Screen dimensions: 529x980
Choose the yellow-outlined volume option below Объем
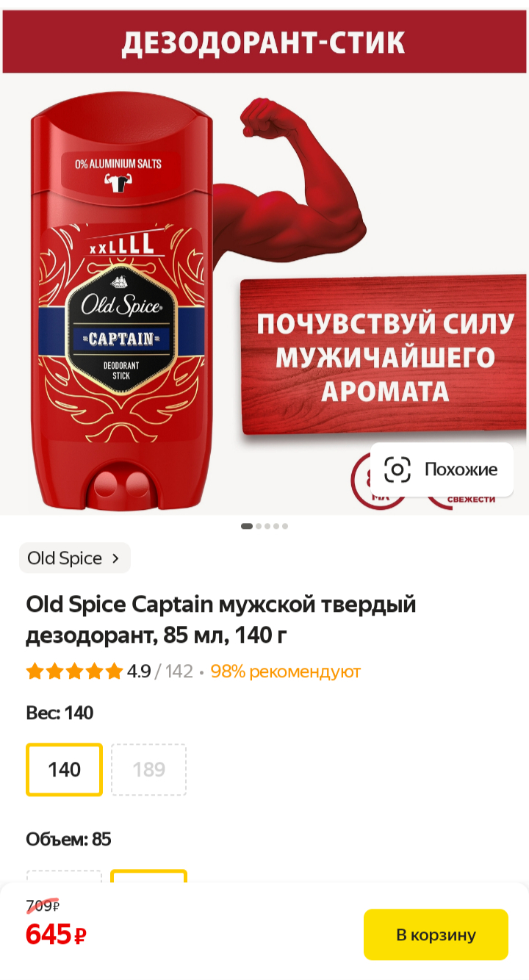[x=149, y=876]
